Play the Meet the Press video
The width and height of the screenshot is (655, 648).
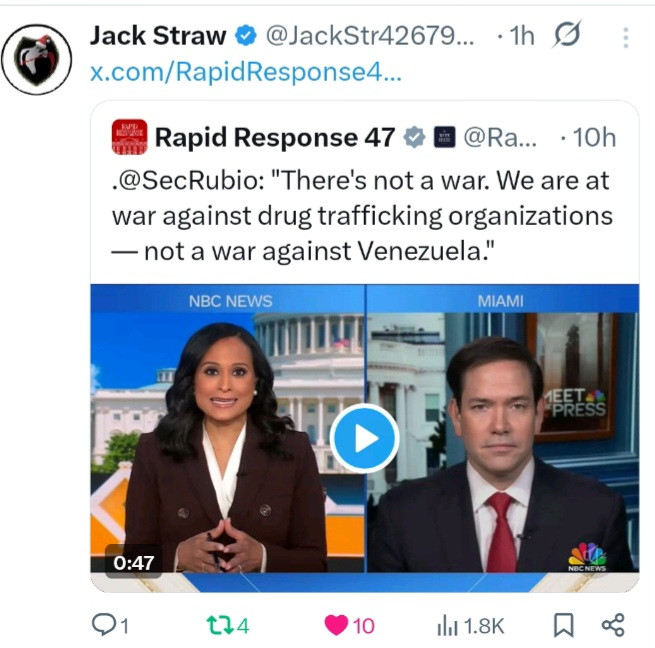pos(364,438)
